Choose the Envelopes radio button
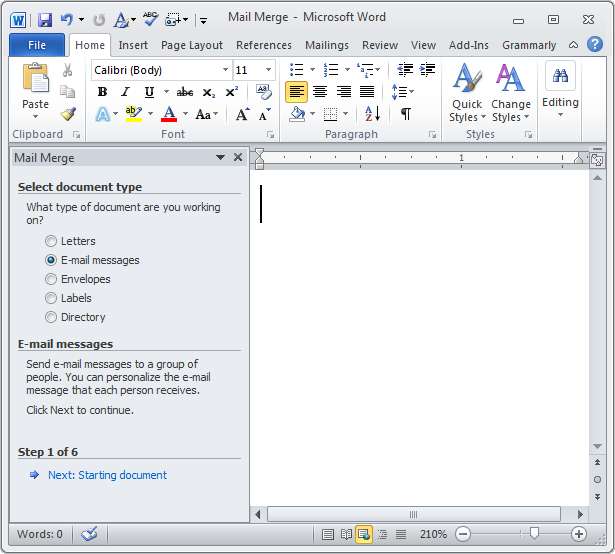Image resolution: width=615 pixels, height=554 pixels. click(x=51, y=279)
